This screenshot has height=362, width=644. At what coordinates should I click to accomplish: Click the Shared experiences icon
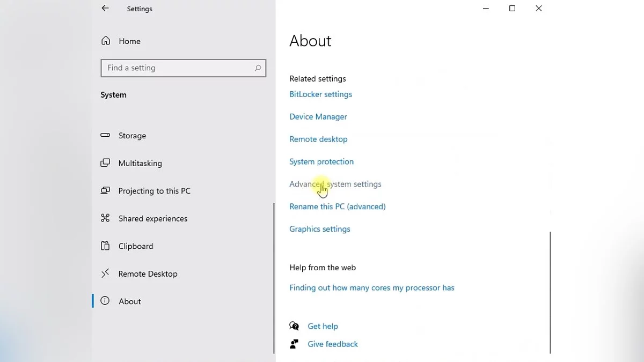click(x=106, y=218)
